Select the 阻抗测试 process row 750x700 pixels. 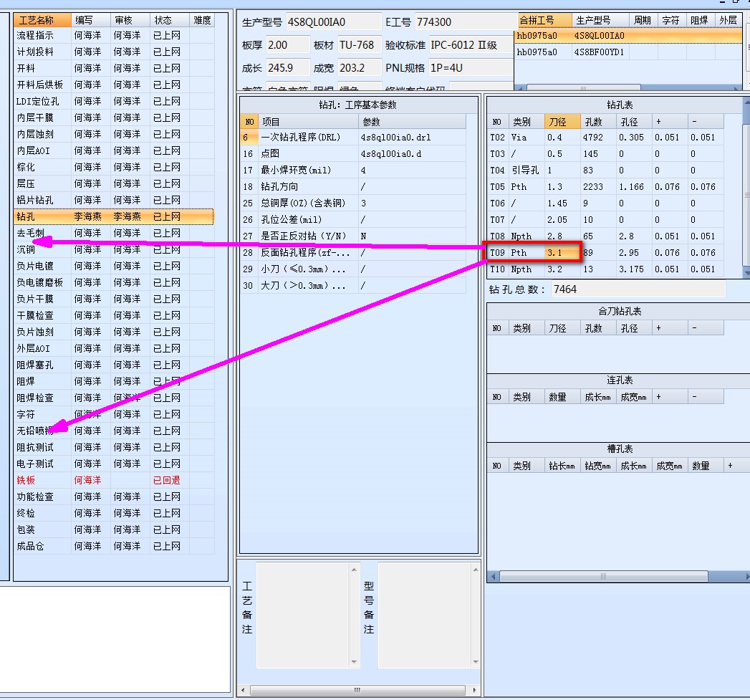pyautogui.click(x=114, y=447)
